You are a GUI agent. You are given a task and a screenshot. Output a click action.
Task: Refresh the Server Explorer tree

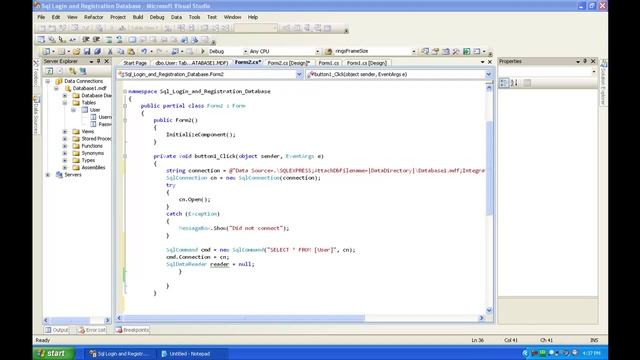point(49,71)
